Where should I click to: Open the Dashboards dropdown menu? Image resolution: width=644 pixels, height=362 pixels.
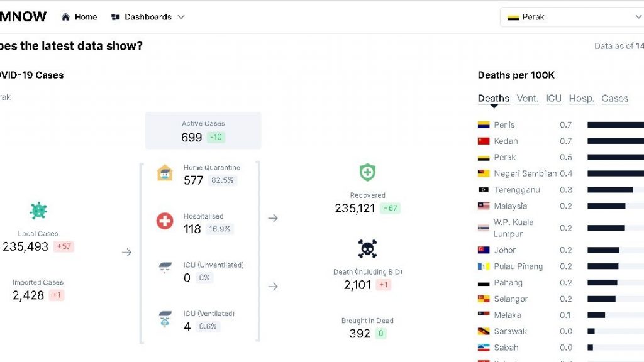click(x=148, y=17)
